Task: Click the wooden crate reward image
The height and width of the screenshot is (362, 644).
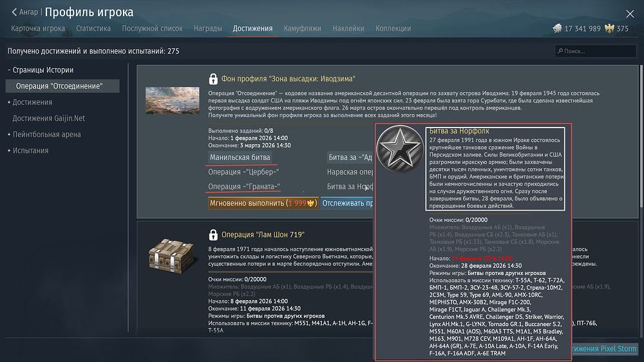Action: pyautogui.click(x=171, y=256)
